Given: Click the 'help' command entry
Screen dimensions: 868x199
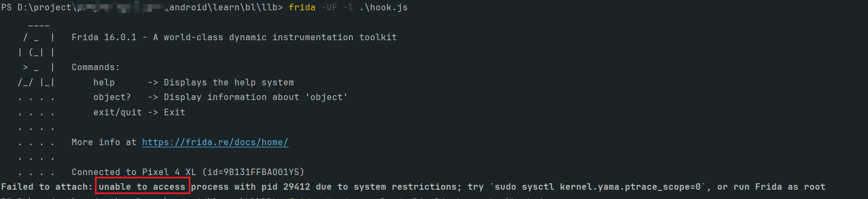Looking at the screenshot, I should pos(104,83).
